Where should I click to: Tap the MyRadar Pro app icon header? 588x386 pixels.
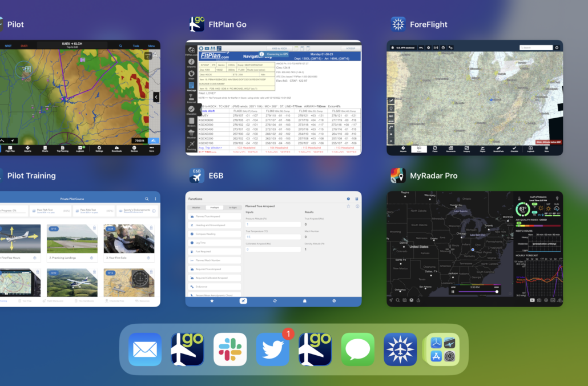pos(398,175)
